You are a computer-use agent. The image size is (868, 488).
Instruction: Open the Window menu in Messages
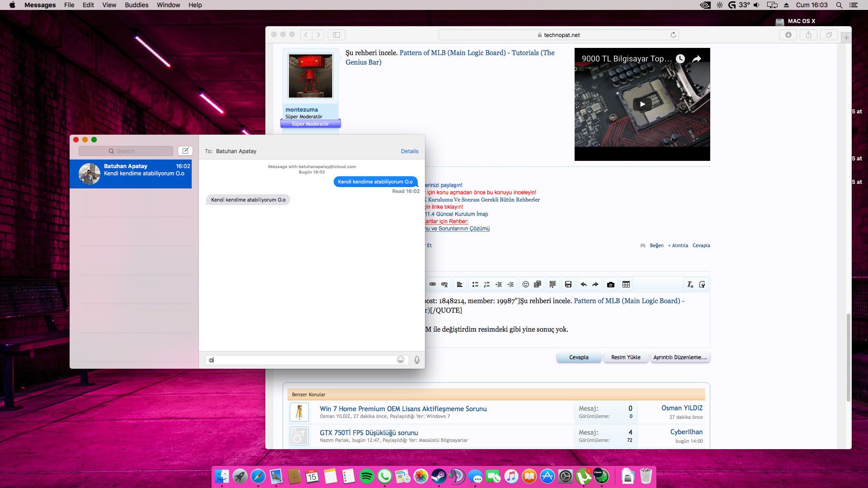click(168, 5)
